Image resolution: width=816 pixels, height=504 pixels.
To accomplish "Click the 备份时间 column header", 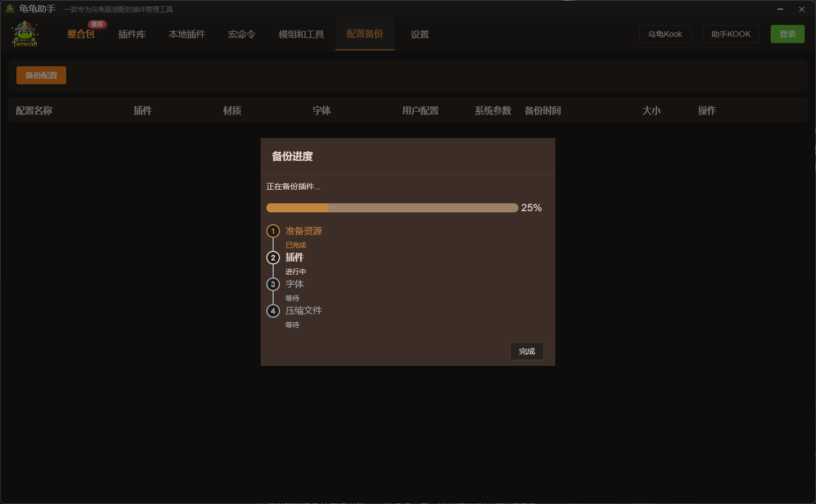I will pos(543,110).
